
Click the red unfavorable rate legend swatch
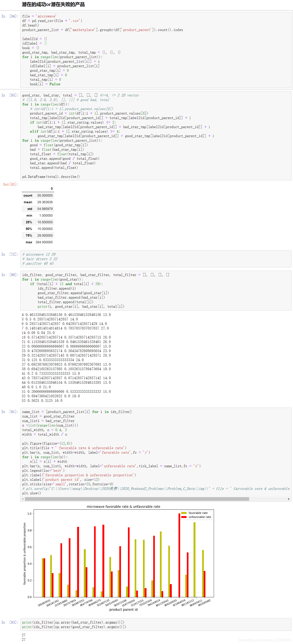(x=184, y=517)
